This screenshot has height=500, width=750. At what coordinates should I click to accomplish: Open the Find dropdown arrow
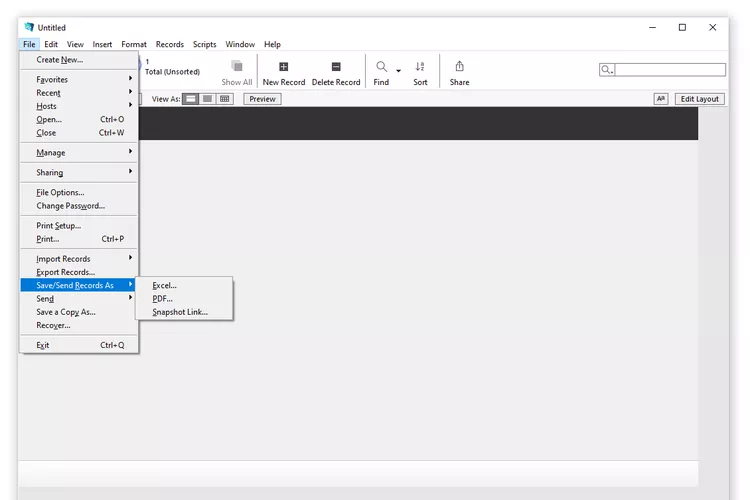(x=398, y=71)
